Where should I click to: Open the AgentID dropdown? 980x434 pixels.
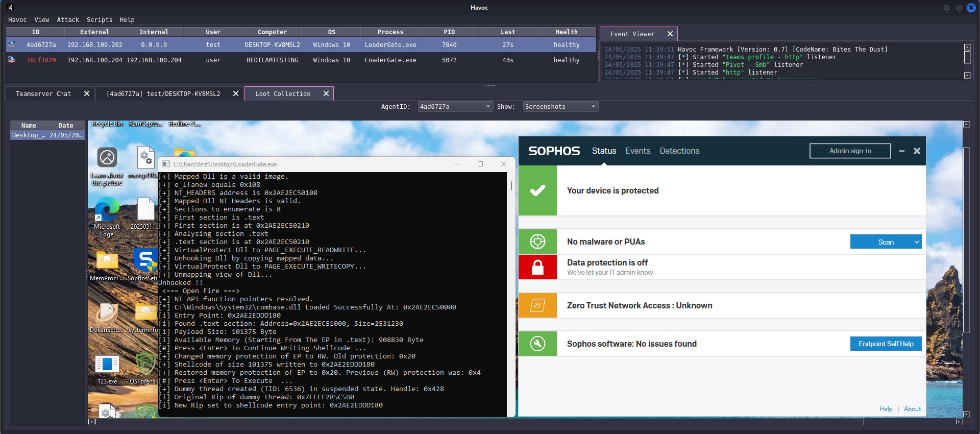(x=455, y=107)
